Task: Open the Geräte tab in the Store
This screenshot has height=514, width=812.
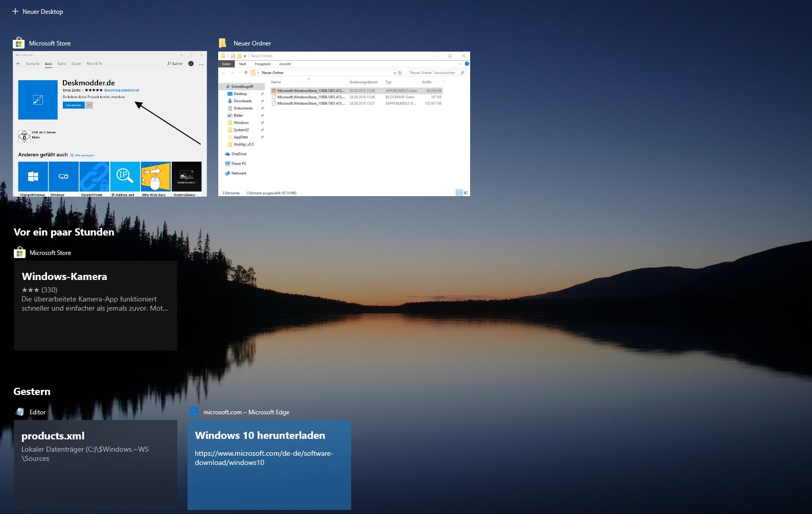Action: (76, 64)
